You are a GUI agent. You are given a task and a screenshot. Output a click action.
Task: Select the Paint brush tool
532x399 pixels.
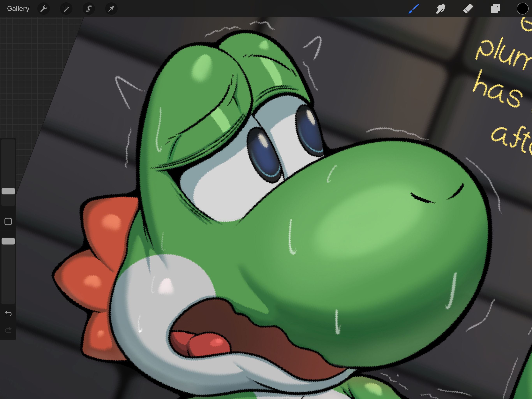click(413, 9)
